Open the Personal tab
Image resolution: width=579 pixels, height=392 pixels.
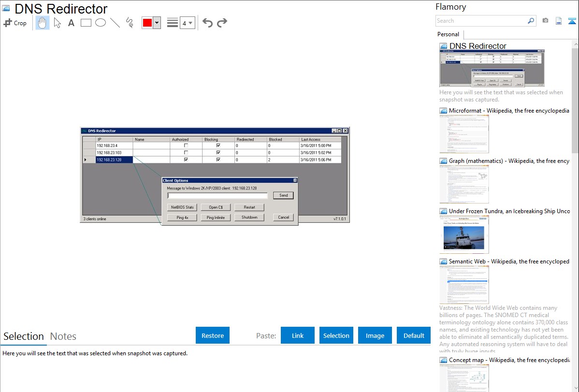[449, 34]
